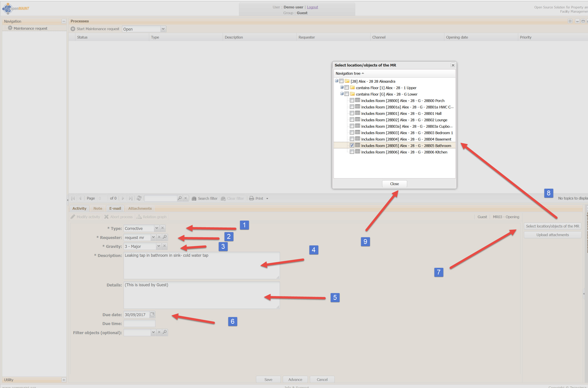Screen dimensions: 588x388
Task: Switch to the Attachments tab
Action: tap(140, 208)
